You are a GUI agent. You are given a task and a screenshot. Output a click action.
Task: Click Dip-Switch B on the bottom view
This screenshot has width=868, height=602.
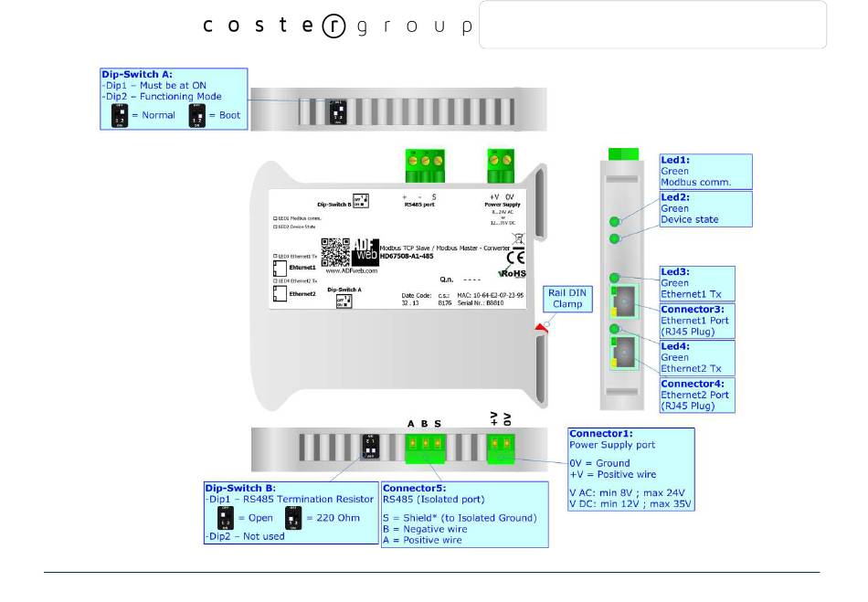tap(370, 447)
